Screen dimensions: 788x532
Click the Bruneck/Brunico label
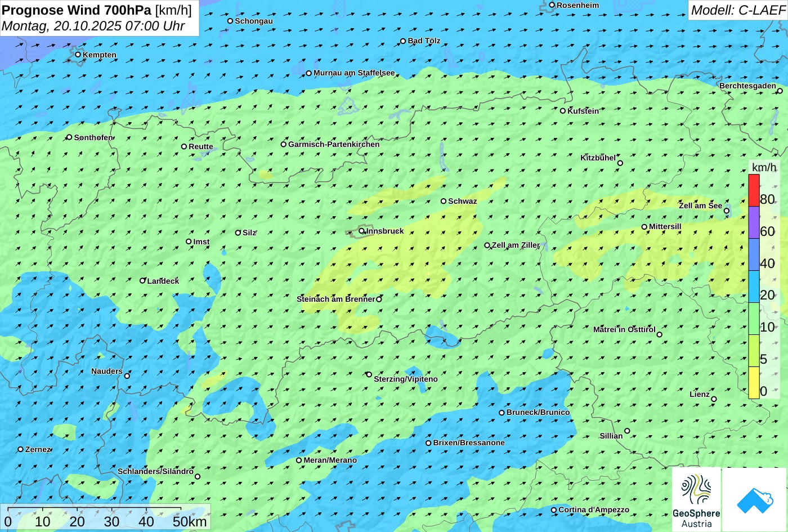pos(538,412)
